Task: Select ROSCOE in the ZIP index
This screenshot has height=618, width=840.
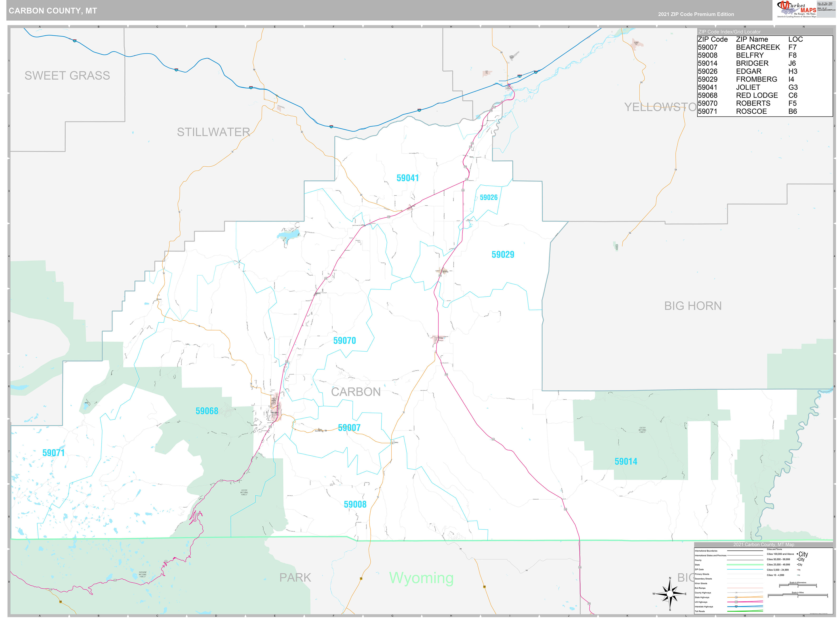Action: pos(751,111)
